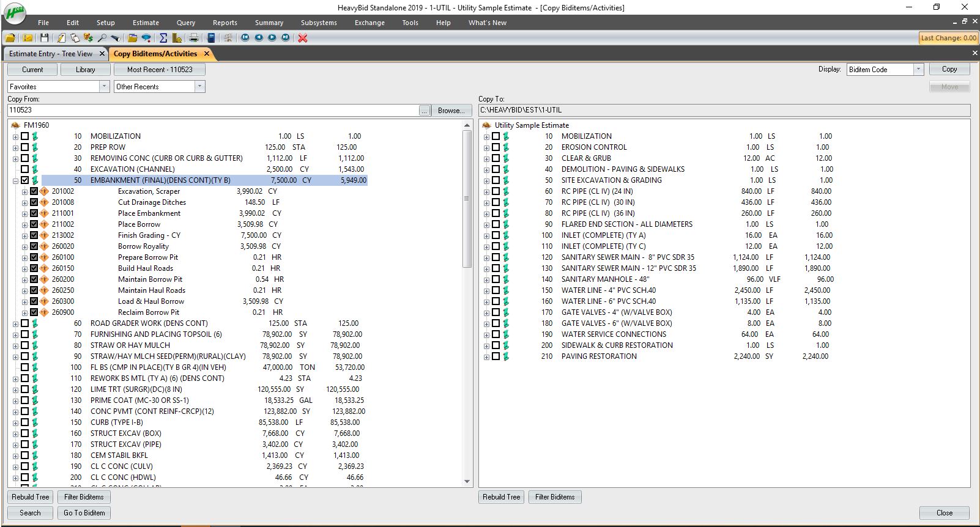The height and width of the screenshot is (527, 980).
Task: Click the Utility Sample Estimate root icon
Action: [487, 125]
